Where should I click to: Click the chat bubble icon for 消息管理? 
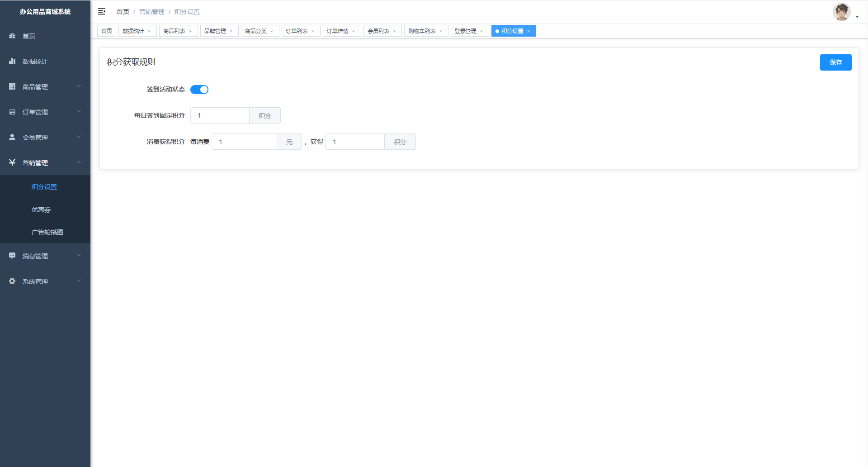click(x=12, y=256)
